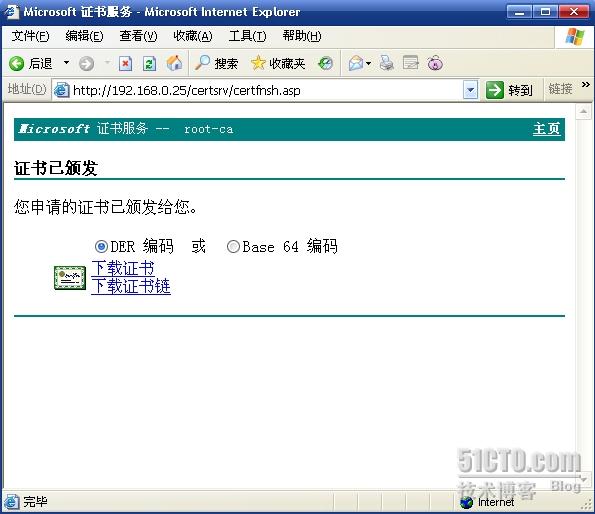
Task: Open the 查看(V) menu
Action: pos(138,36)
